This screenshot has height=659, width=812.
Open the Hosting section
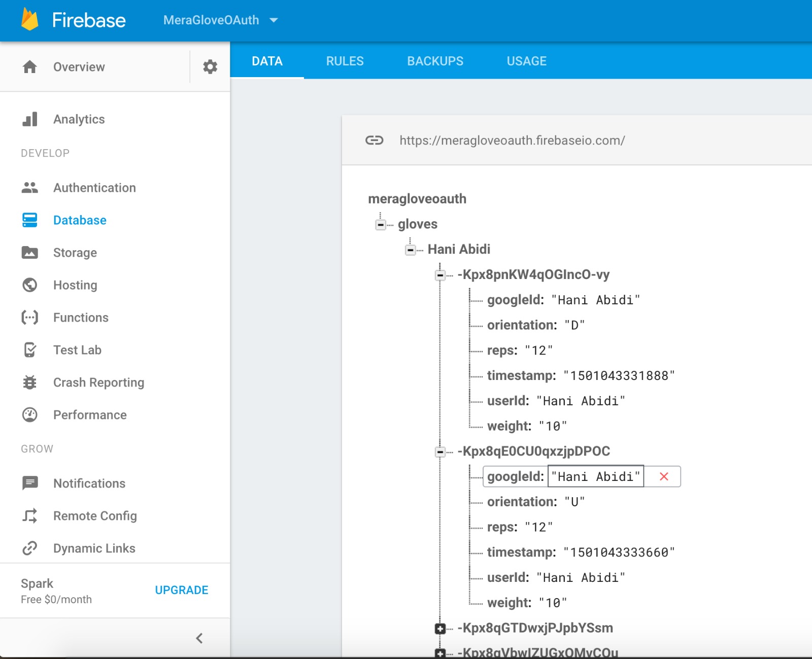(x=75, y=285)
